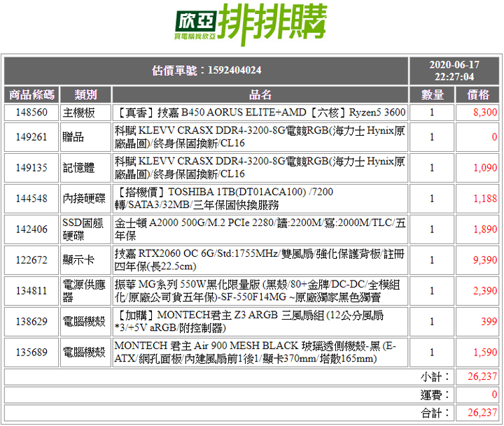Click price 1,188

(x=485, y=199)
